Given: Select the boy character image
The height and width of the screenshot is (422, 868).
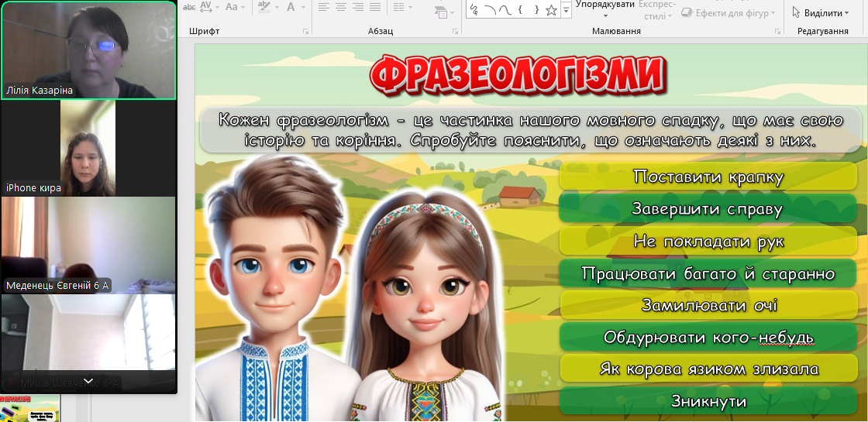Looking at the screenshot, I should (x=277, y=287).
